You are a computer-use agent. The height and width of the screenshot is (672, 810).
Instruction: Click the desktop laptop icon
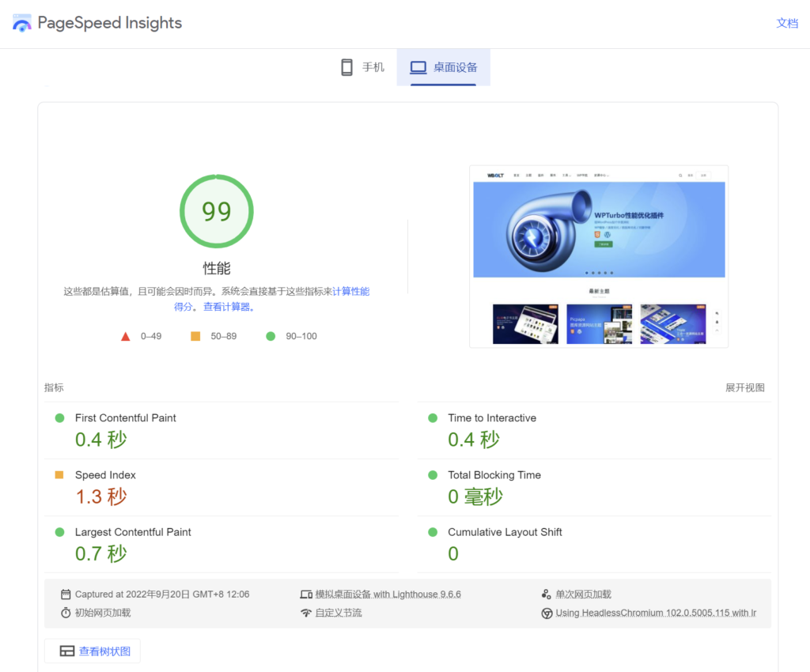tap(418, 67)
